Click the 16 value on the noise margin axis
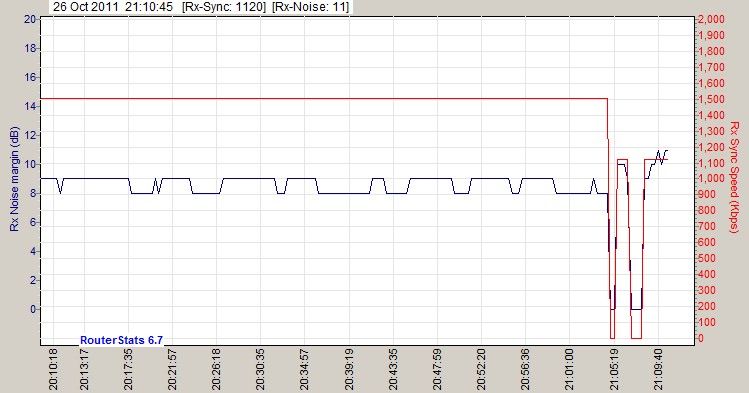 coord(30,77)
